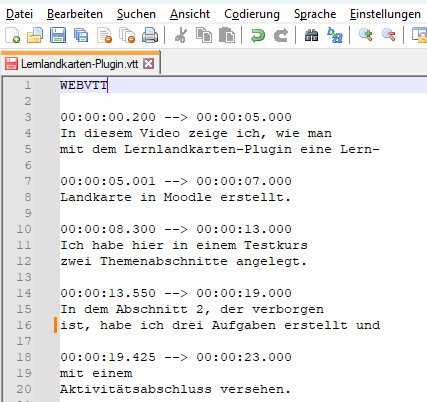The image size is (427, 402).
Task: Click line 'In dem Abschnitt 2, der verborgen'
Action: coord(192,309)
